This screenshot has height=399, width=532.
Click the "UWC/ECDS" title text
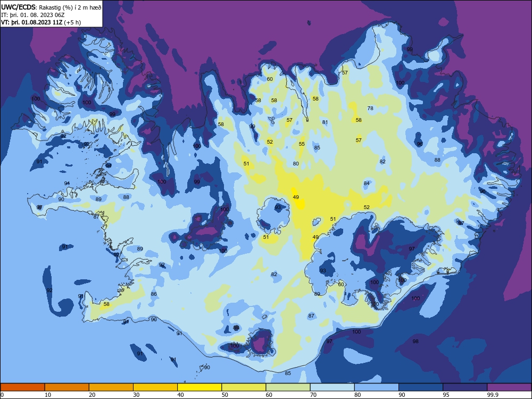(x=19, y=7)
